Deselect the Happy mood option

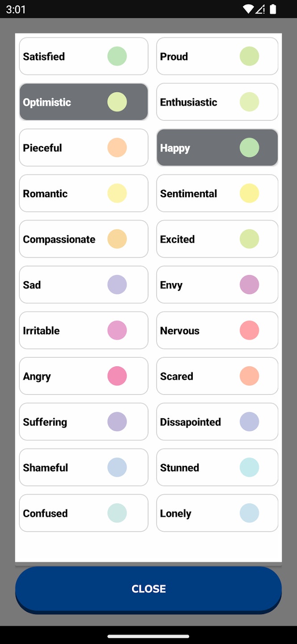click(217, 148)
